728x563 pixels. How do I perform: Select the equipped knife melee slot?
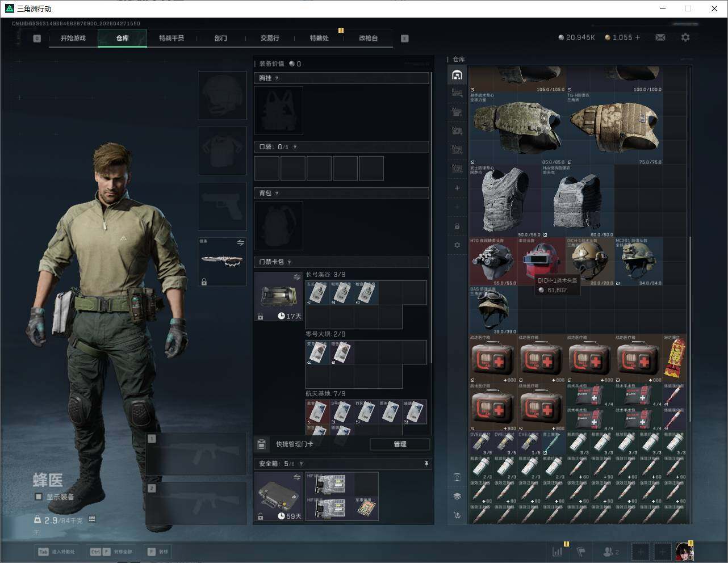click(x=223, y=262)
